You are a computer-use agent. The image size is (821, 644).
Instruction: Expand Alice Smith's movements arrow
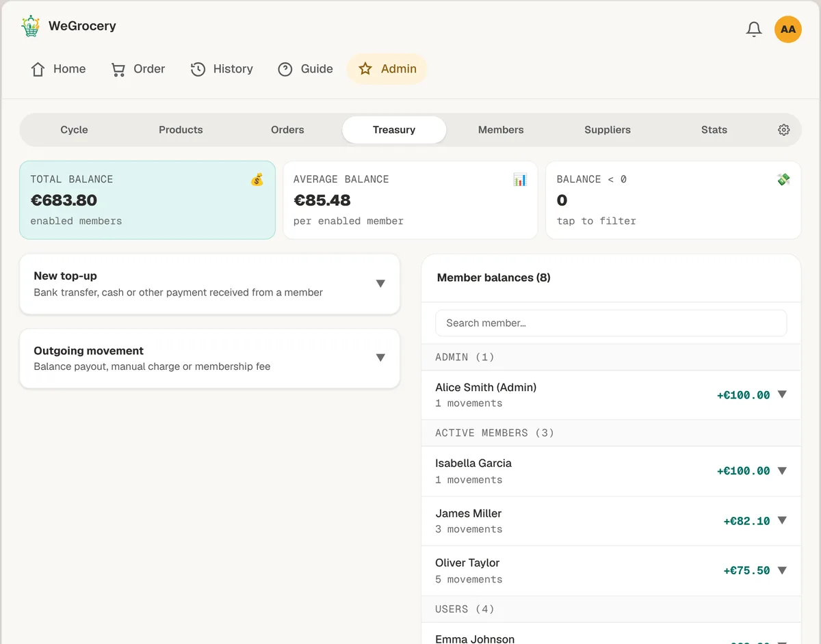(782, 394)
